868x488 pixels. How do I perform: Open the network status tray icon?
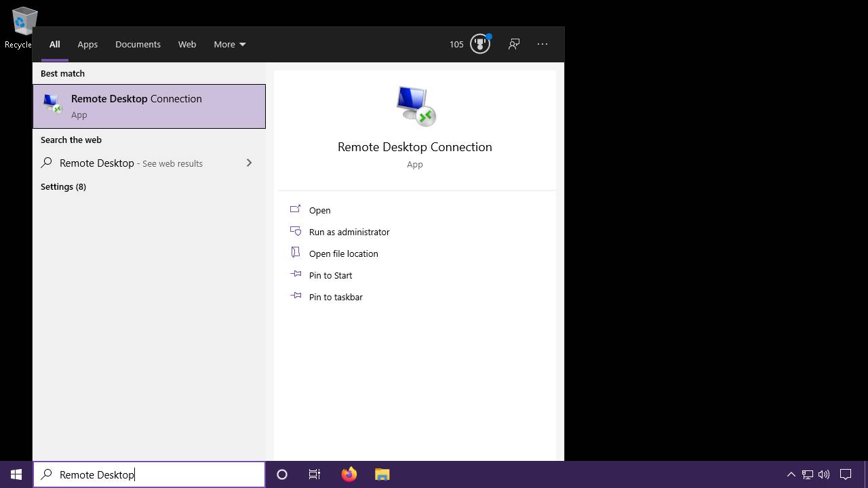(x=807, y=474)
